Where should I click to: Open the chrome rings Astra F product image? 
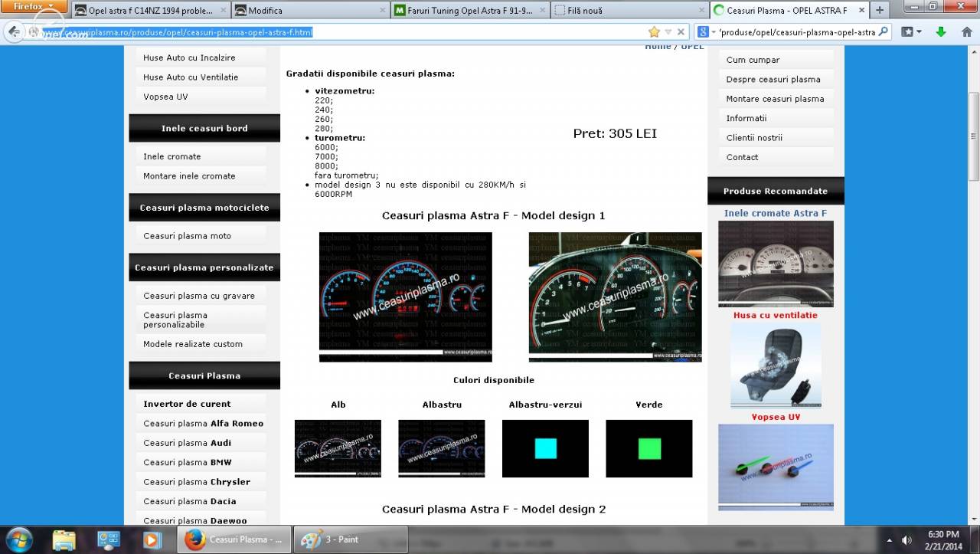(x=776, y=264)
